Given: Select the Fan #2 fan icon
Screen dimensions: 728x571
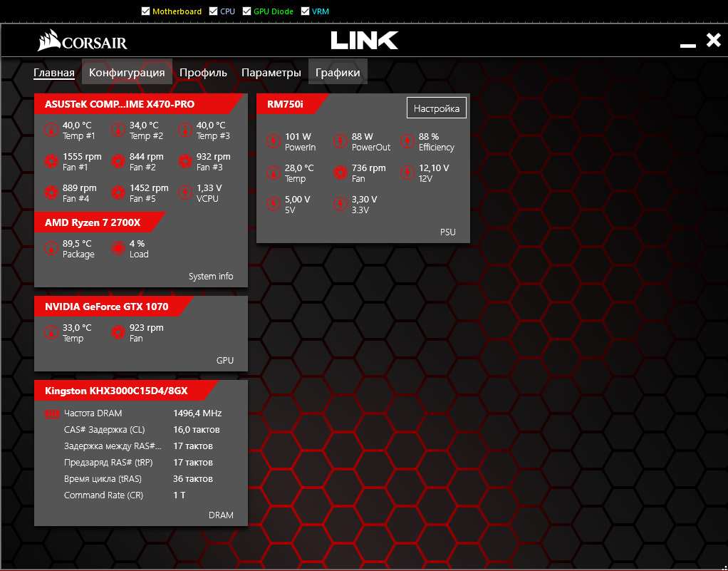Looking at the screenshot, I should pyautogui.click(x=118, y=162).
